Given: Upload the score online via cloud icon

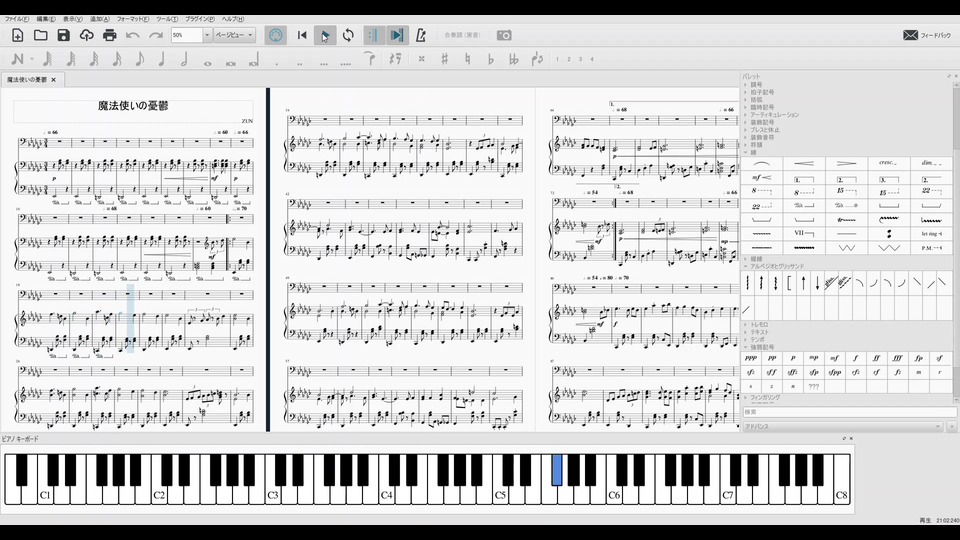Looking at the screenshot, I should (86, 36).
